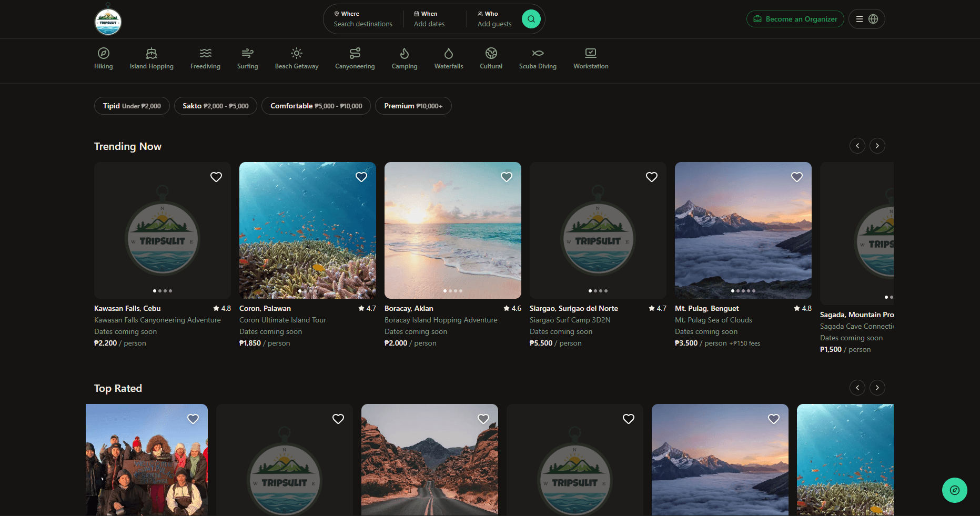The image size is (980, 516).
Task: Open Boracay Island Hopping Adventure listing
Action: [x=441, y=320]
